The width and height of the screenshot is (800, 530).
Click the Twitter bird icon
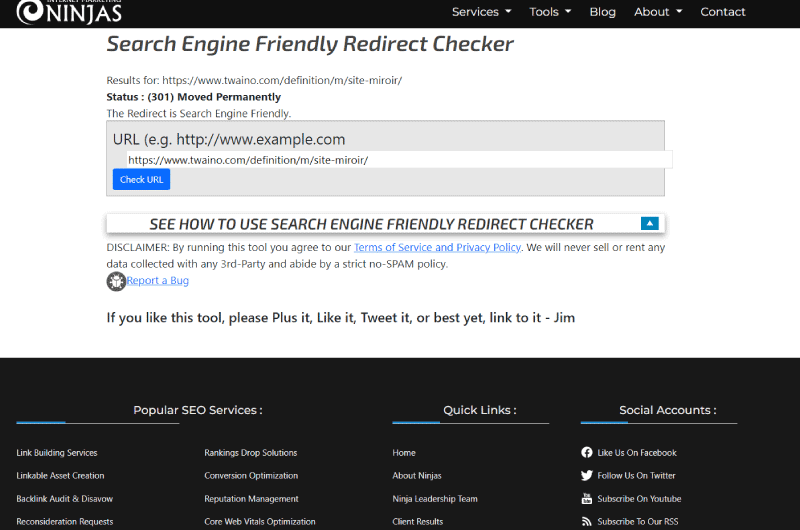click(x=587, y=475)
